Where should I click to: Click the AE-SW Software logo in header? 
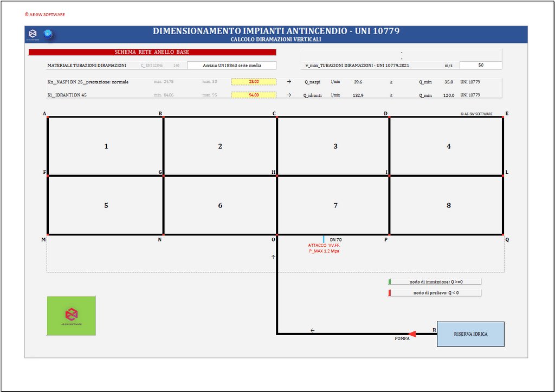click(x=34, y=35)
